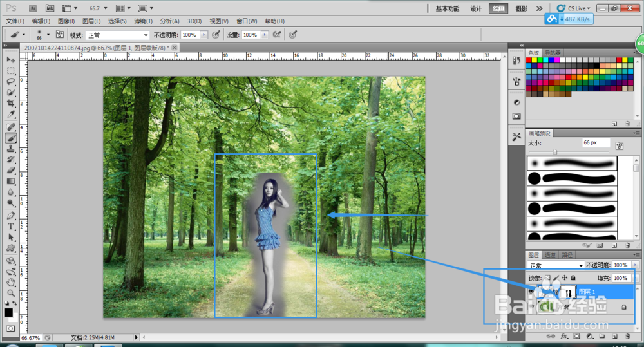
Task: Toggle tablet pressure for opacity
Action: tap(216, 35)
